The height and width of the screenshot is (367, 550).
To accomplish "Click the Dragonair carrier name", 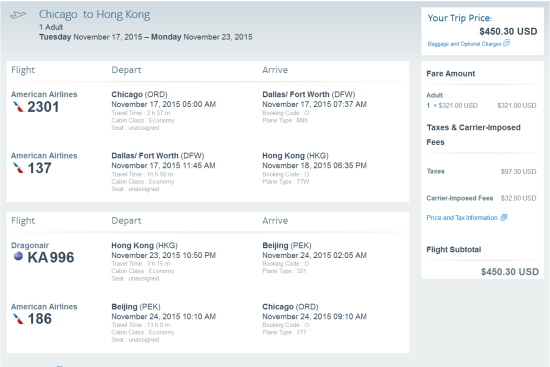I will point(30,245).
